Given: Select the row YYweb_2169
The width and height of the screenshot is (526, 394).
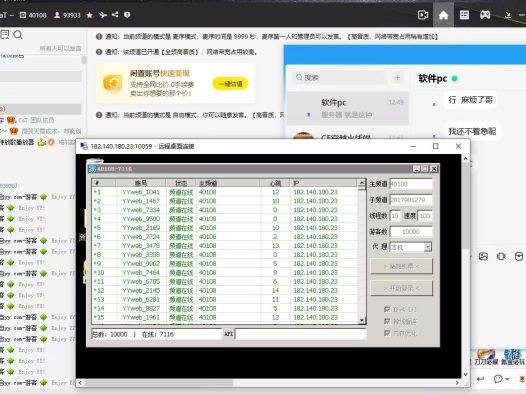Looking at the screenshot, I should pyautogui.click(x=225, y=228).
